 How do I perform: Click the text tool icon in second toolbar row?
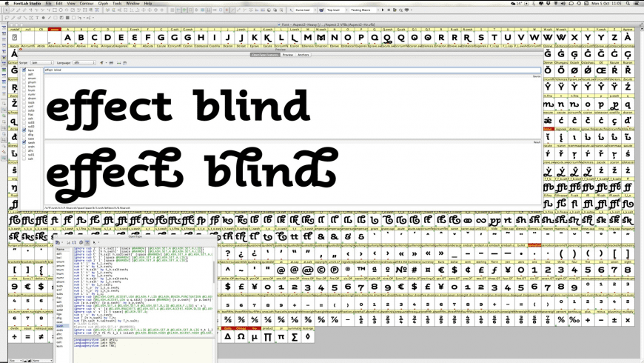point(37,18)
